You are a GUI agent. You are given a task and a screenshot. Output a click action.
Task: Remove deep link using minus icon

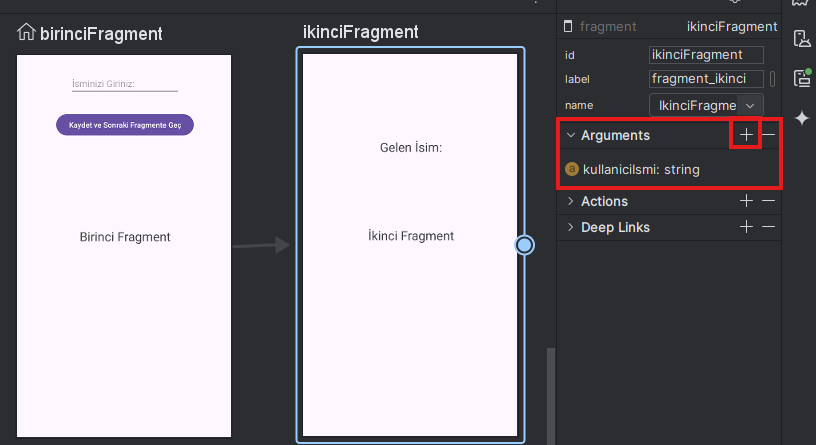[x=768, y=227]
